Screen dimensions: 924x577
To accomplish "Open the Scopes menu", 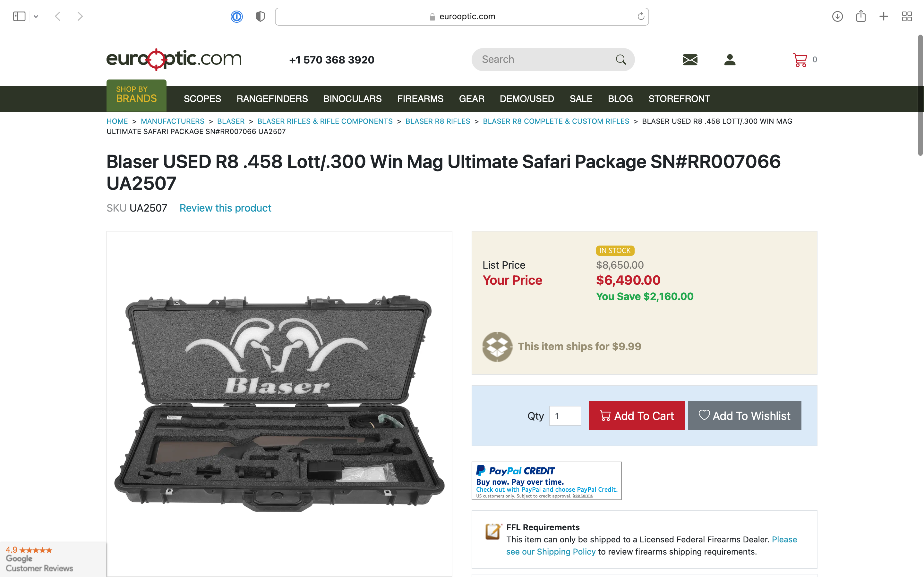I will (202, 99).
